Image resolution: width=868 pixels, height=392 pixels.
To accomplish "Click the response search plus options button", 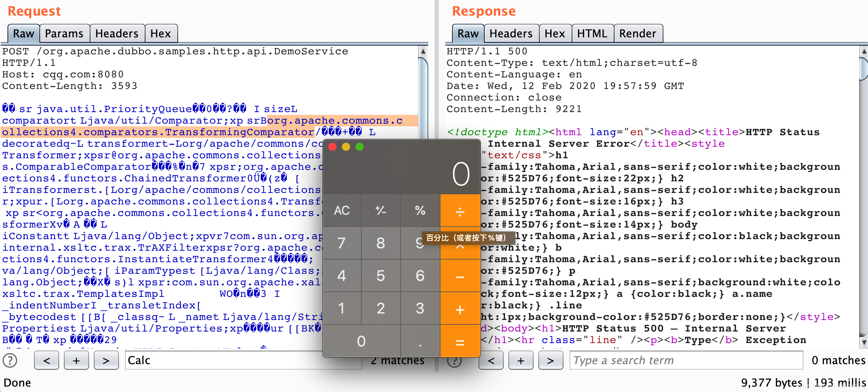I will click(521, 360).
